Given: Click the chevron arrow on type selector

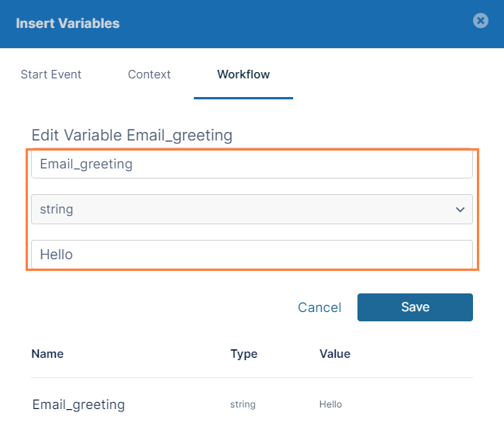Looking at the screenshot, I should coord(461,210).
